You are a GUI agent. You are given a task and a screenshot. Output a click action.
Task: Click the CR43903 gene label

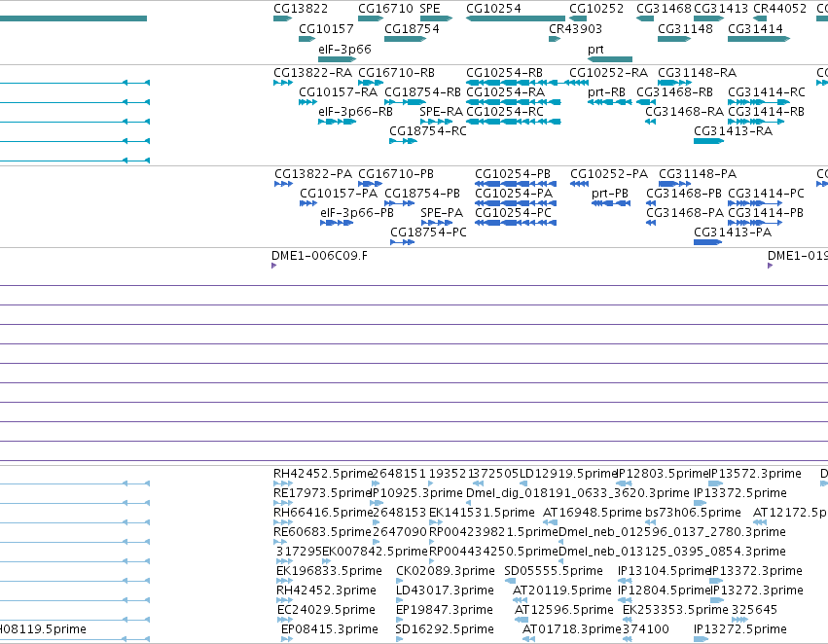[575, 28]
